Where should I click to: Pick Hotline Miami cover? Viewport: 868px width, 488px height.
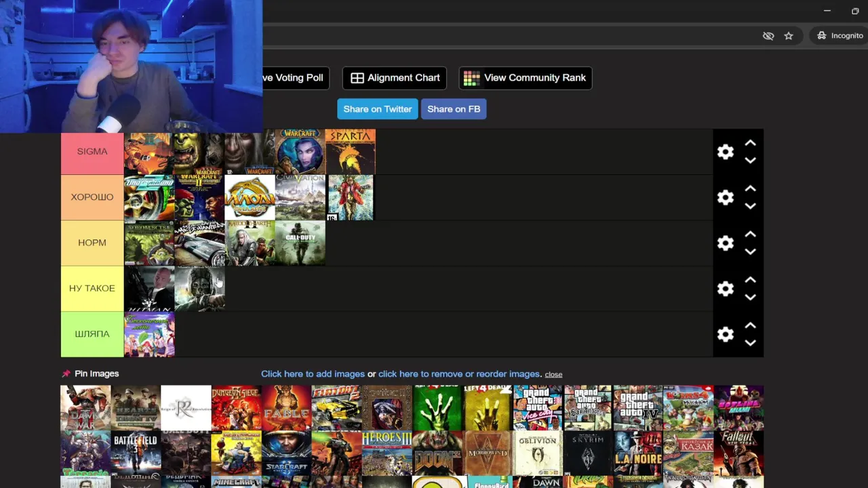pyautogui.click(x=738, y=407)
